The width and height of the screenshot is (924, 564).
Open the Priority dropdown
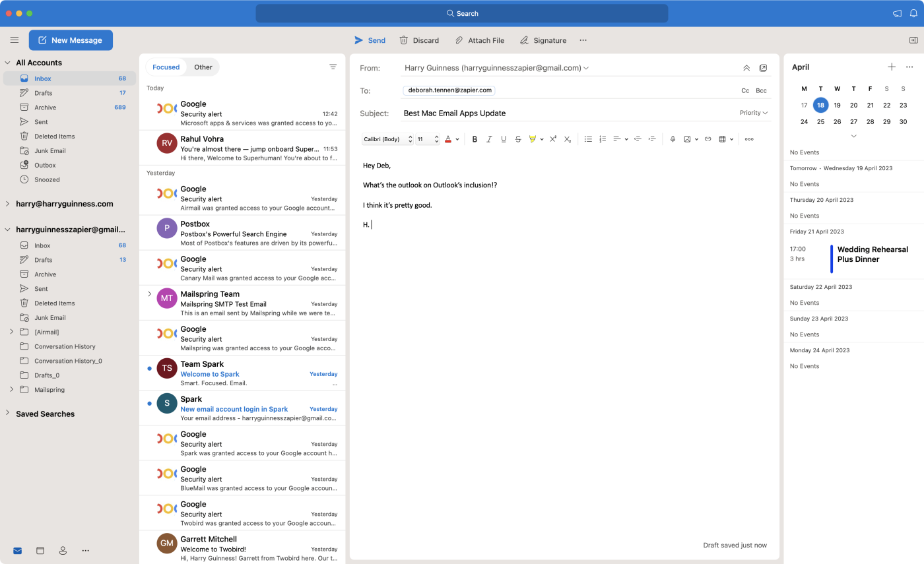752,112
